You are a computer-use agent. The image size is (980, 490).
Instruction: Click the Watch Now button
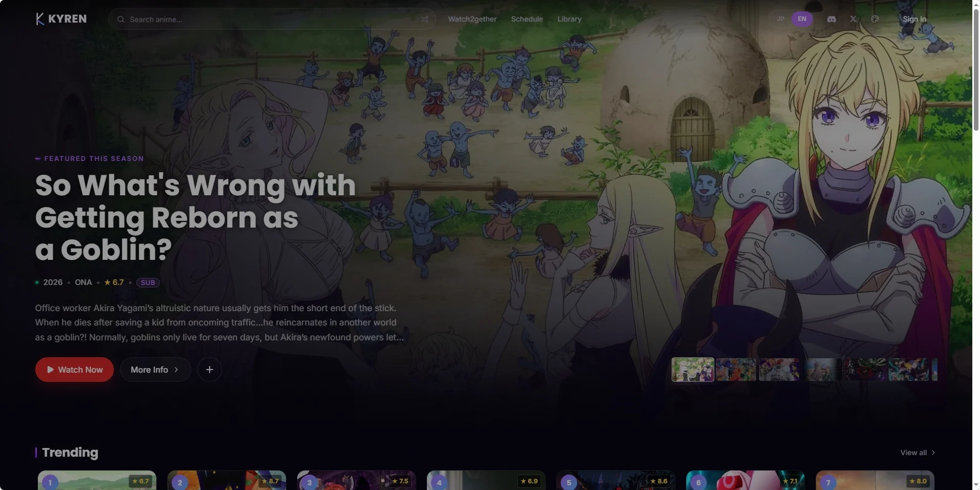click(74, 370)
